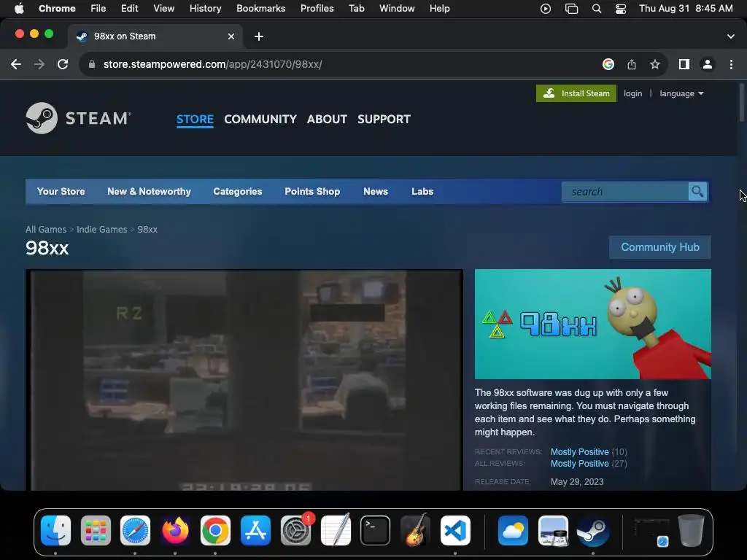The image size is (747, 560).
Task: Open the ABOUT tab
Action: click(x=327, y=119)
